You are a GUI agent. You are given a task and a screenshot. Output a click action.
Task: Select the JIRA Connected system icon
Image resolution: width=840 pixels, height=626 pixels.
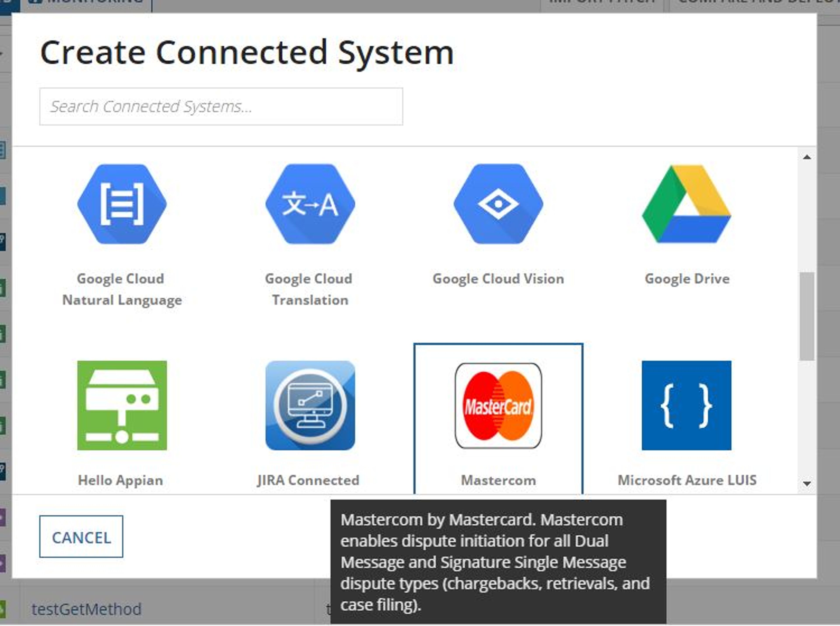point(310,406)
